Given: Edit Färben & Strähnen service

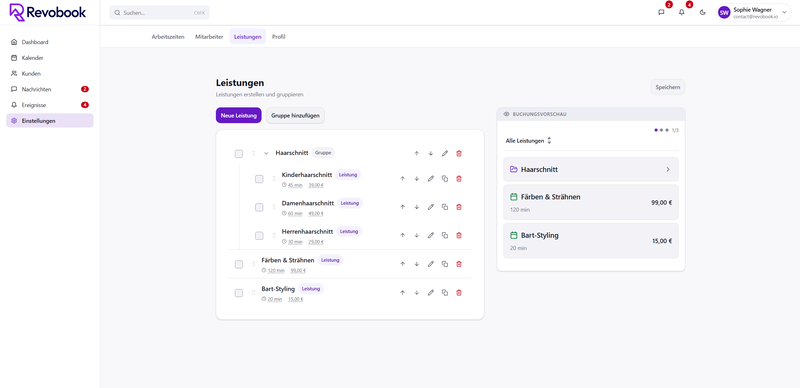Looking at the screenshot, I should 431,264.
